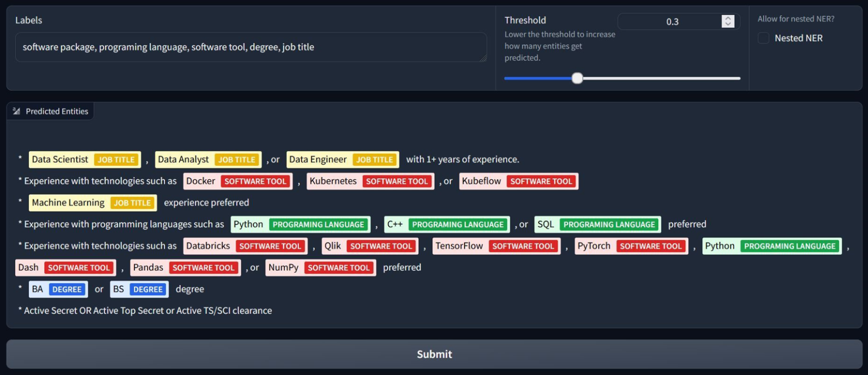The width and height of the screenshot is (868, 375).
Task: Click the Machine Learning job title entity
Action: click(93, 202)
